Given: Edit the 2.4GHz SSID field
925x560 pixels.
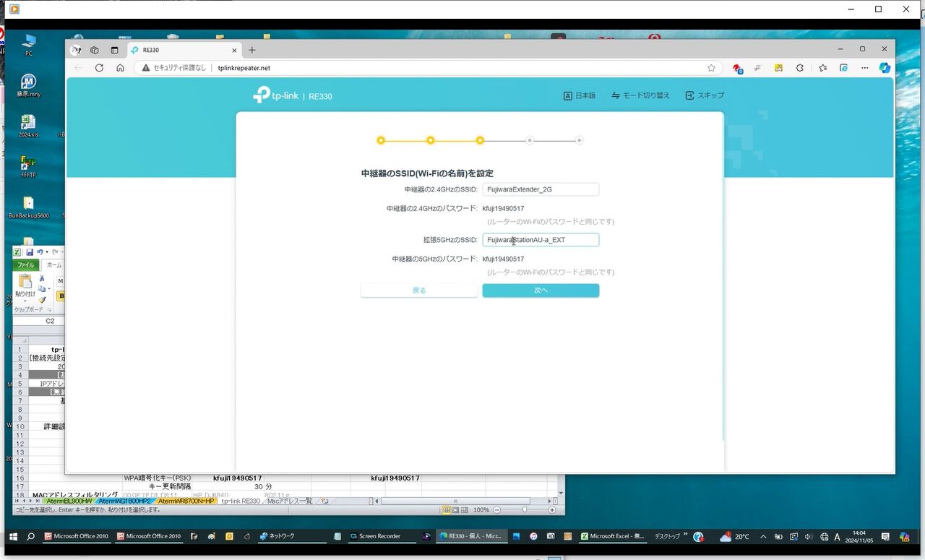Looking at the screenshot, I should tap(541, 189).
